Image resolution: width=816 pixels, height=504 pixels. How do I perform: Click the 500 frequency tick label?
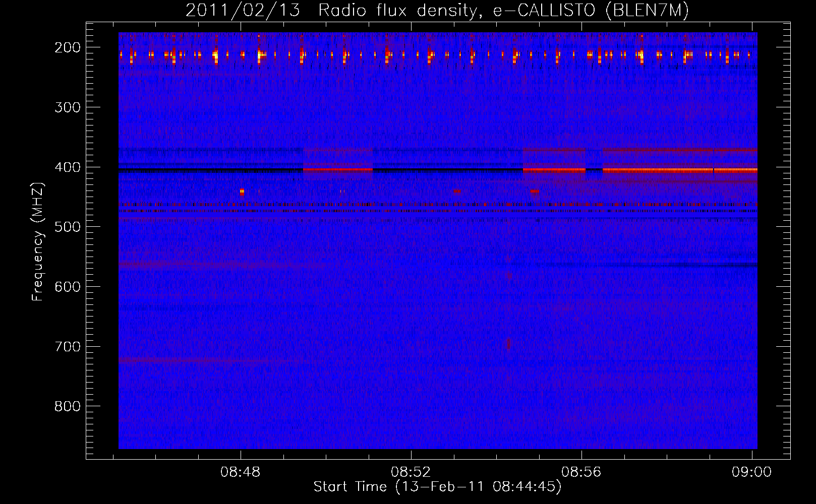[68, 227]
